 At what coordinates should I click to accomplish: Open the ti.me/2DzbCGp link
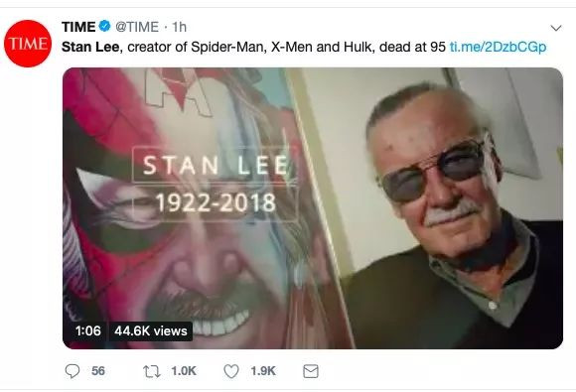498,47
